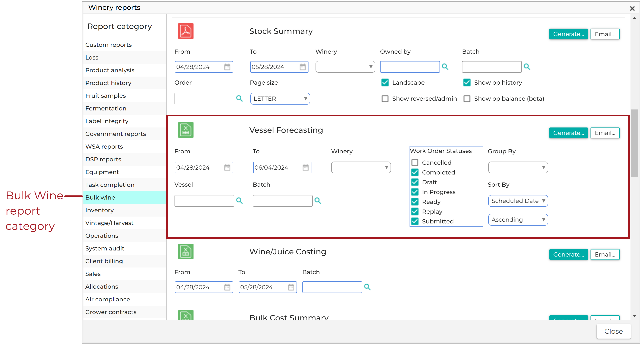Select Fermentation report category
644x347 pixels.
coord(125,108)
